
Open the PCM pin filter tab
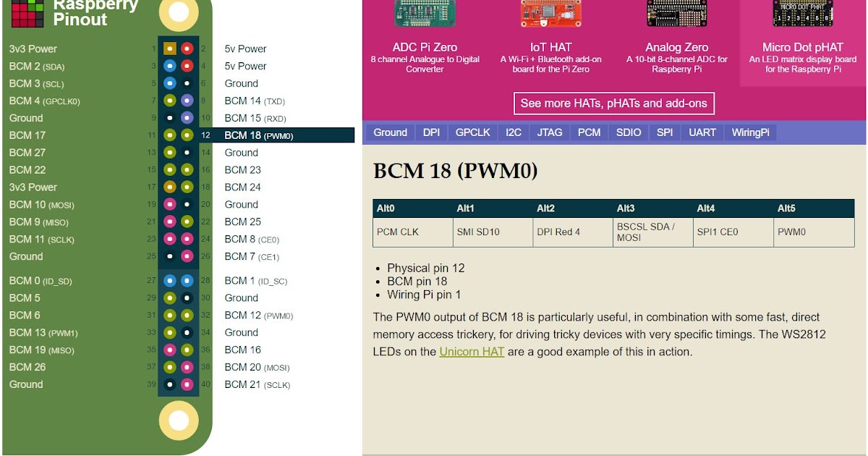pos(590,132)
